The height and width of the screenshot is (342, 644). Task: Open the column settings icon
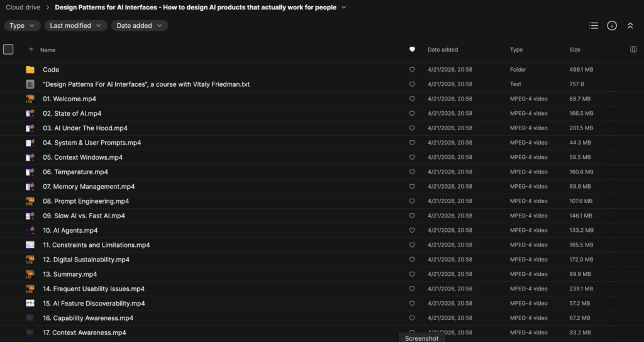(x=633, y=50)
